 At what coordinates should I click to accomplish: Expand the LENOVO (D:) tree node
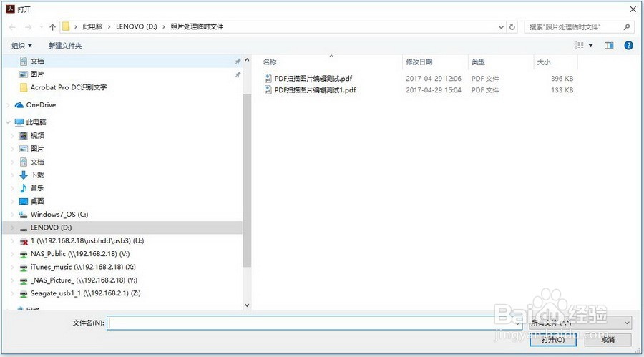tap(12, 228)
